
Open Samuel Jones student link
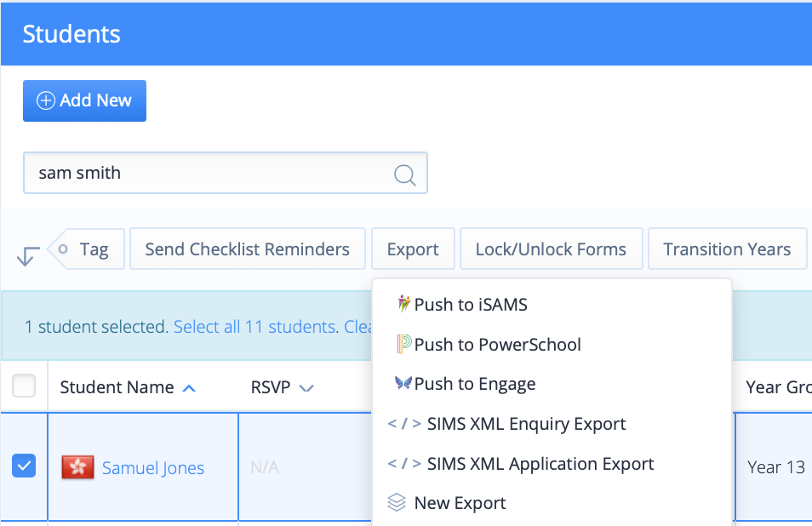[152, 468]
